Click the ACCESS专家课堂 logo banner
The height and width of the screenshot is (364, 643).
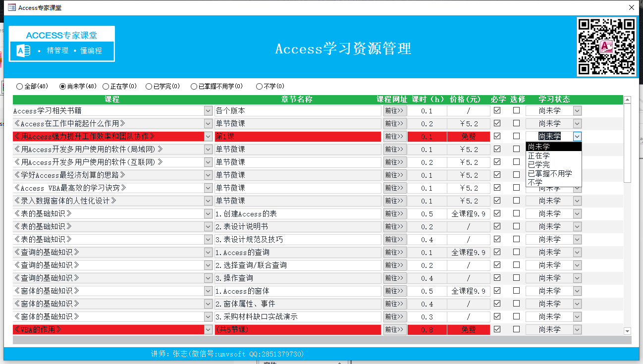point(62,44)
